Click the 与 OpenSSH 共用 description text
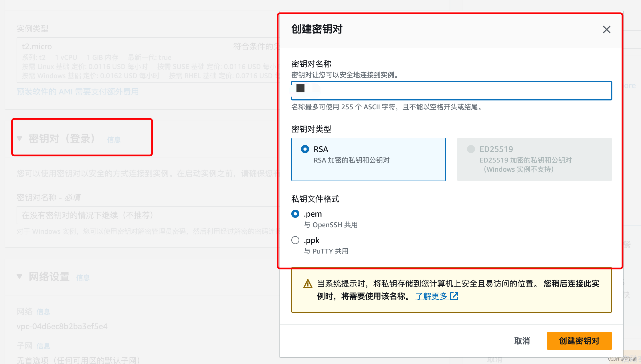Image resolution: width=641 pixels, height=364 pixels. pyautogui.click(x=331, y=225)
